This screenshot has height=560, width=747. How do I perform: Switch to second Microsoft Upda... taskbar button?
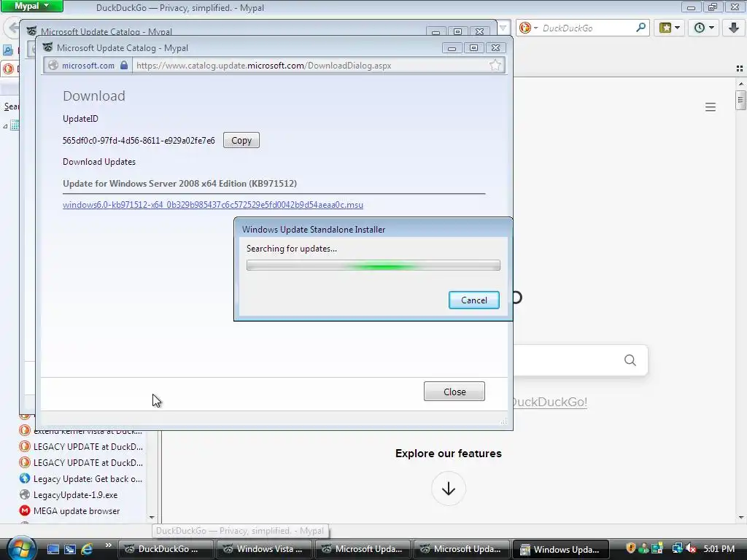pos(461,549)
